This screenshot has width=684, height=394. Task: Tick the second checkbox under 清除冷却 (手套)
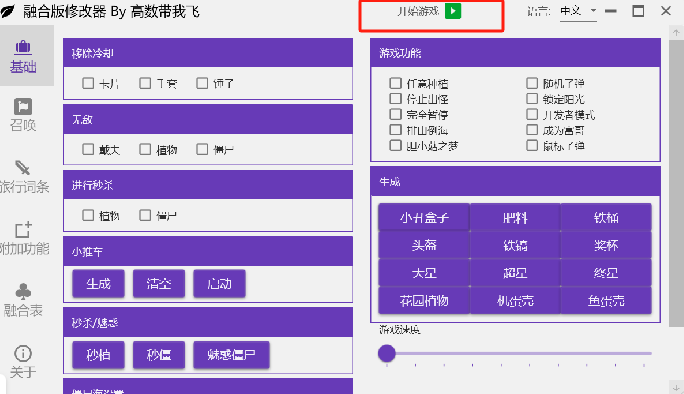tap(145, 83)
